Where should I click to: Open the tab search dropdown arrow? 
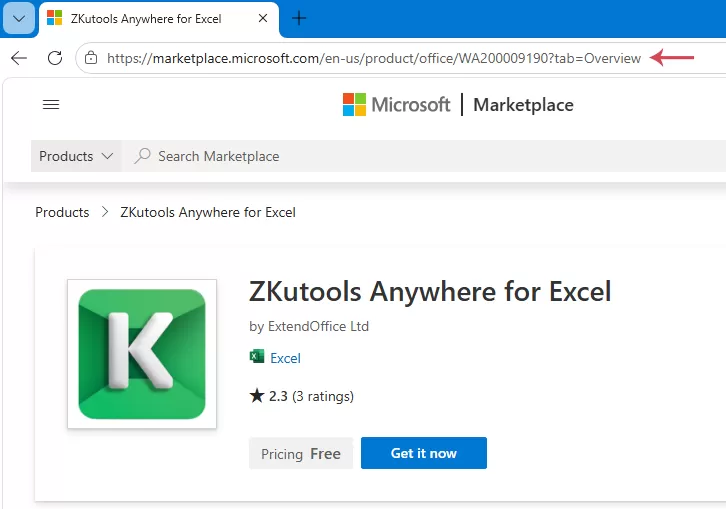pos(19,19)
